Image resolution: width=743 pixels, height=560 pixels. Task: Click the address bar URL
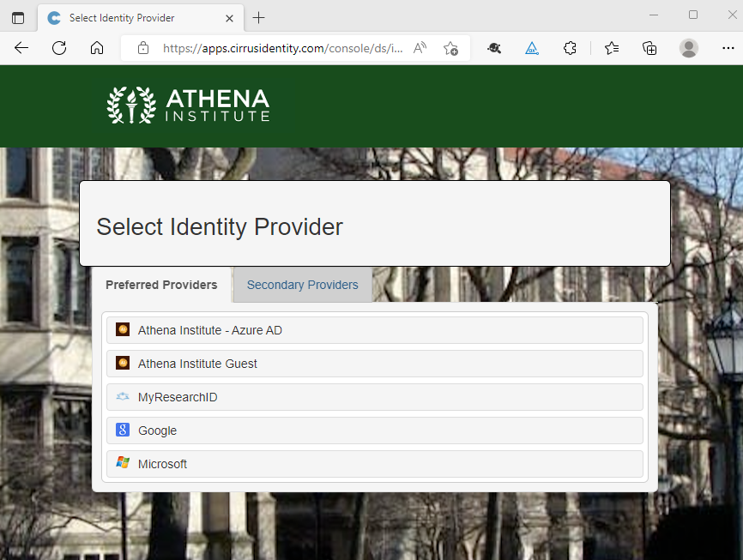[x=282, y=48]
